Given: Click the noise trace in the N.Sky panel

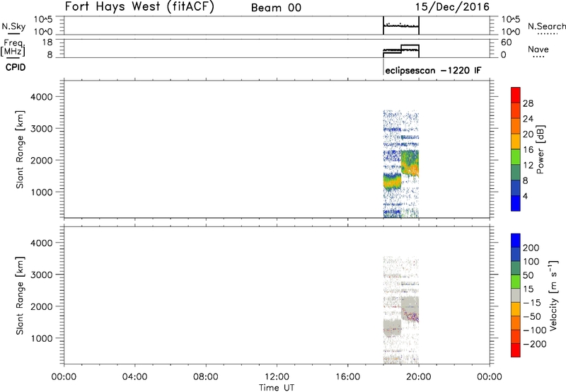Looking at the screenshot, I should 400,25.
